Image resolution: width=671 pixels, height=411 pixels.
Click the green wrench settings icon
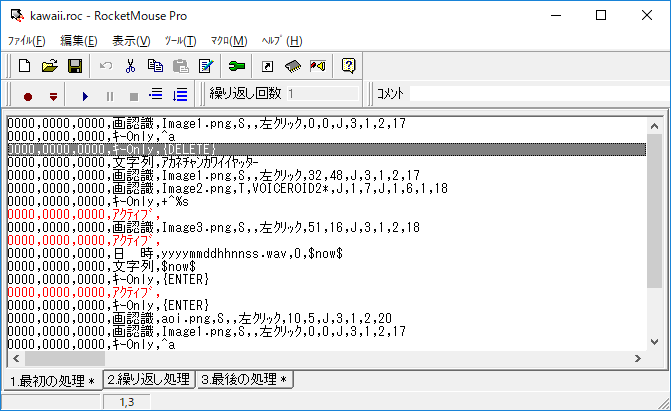236,66
